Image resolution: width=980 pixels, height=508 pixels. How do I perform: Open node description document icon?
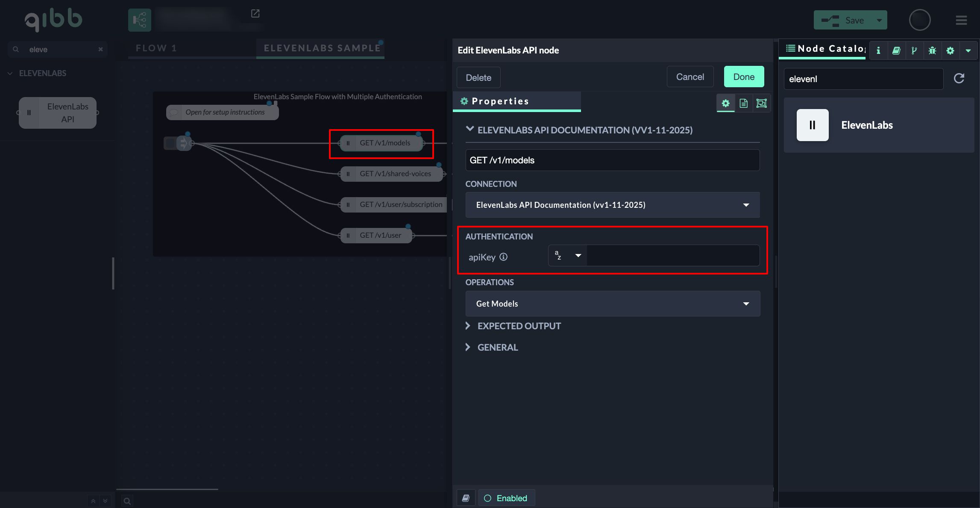point(743,103)
